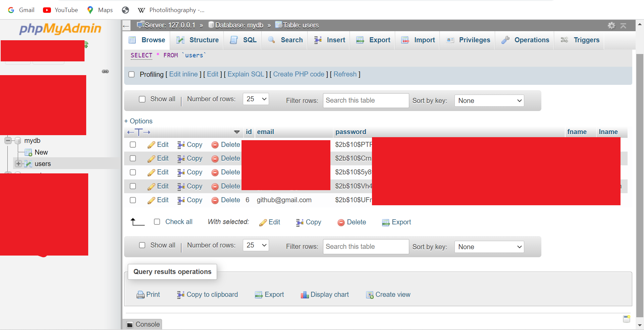
Task: Expand the + Options link
Action: tap(138, 121)
